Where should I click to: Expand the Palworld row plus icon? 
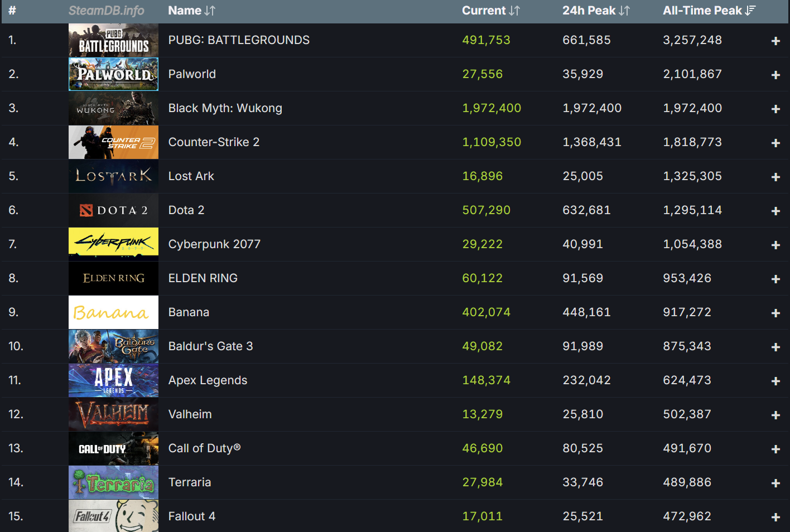775,75
